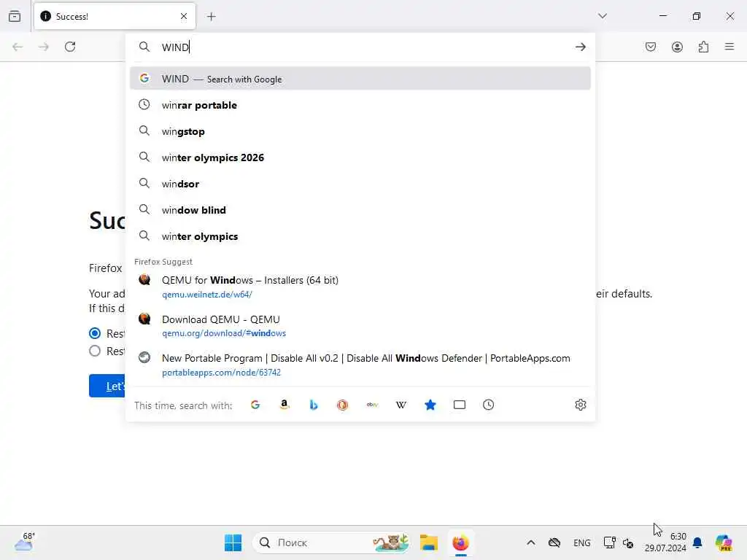Open a new tab with the plus button
The width and height of the screenshot is (747, 560).
point(212,17)
